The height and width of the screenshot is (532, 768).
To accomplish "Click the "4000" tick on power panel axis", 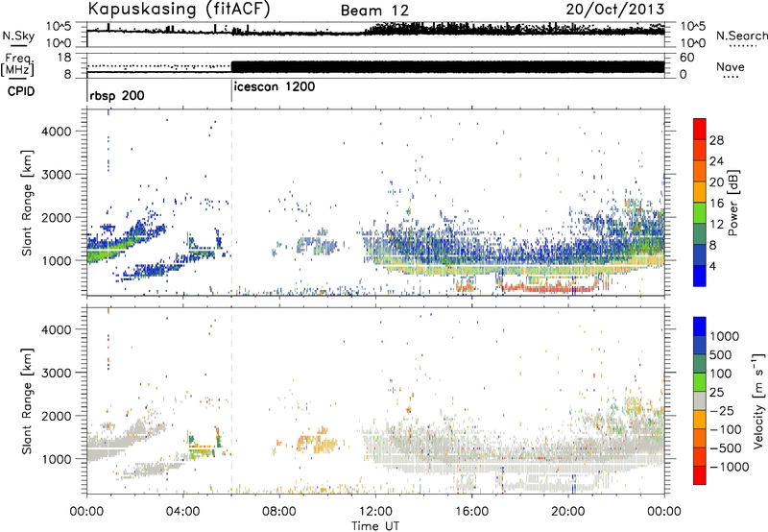I will [57, 132].
